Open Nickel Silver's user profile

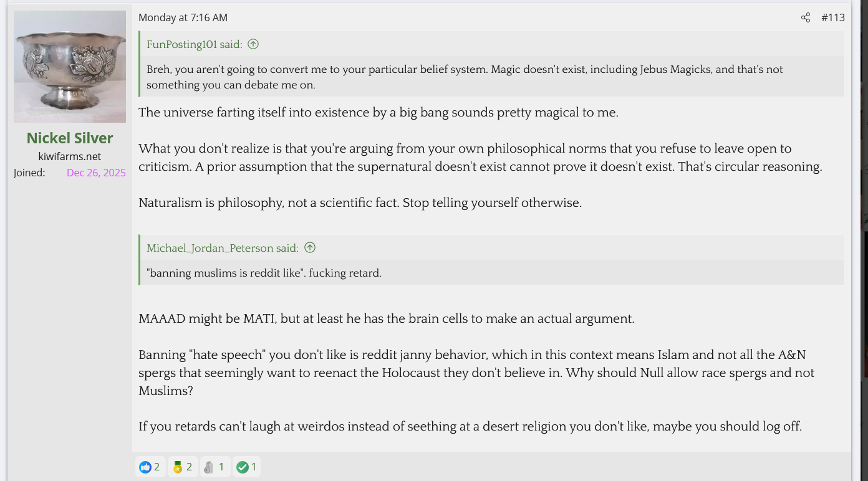coord(70,138)
